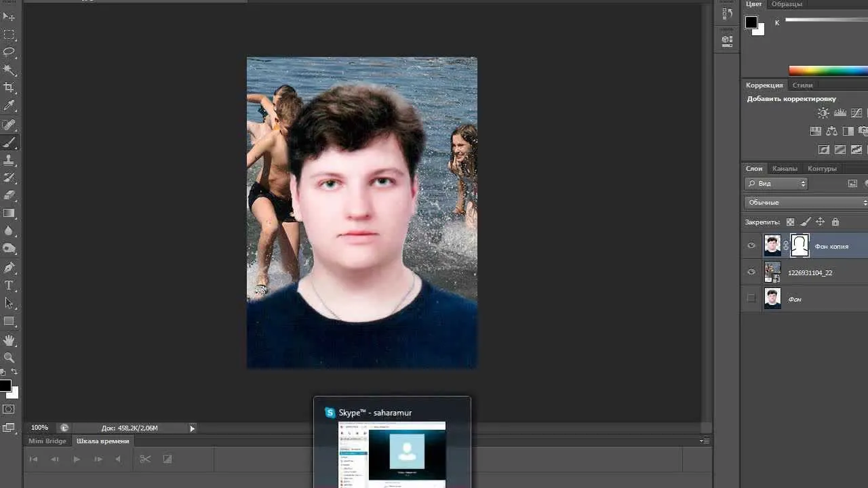Image resolution: width=868 pixels, height=488 pixels.
Task: Click the Split at Playhead scissors icon
Action: pyautogui.click(x=145, y=459)
